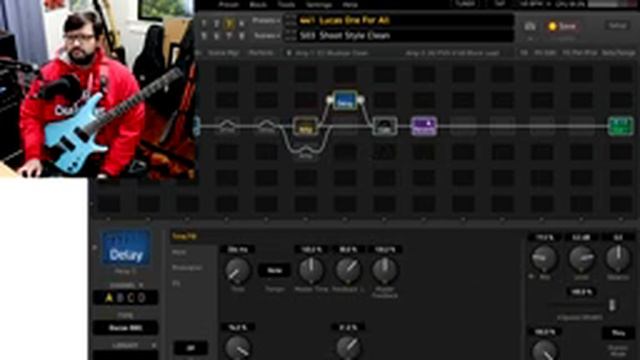Image resolution: width=640 pixels, height=360 pixels.
Task: Expand the Scenes dropdown
Action: (267, 36)
